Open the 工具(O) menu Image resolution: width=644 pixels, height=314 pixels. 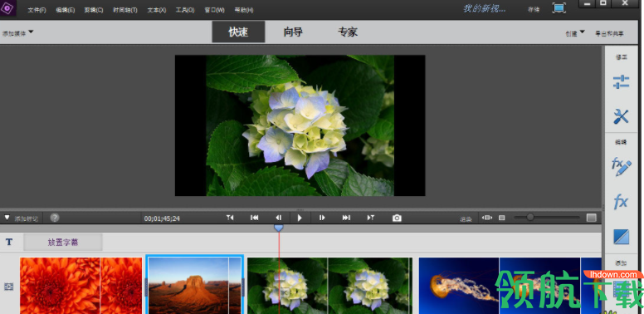[185, 10]
